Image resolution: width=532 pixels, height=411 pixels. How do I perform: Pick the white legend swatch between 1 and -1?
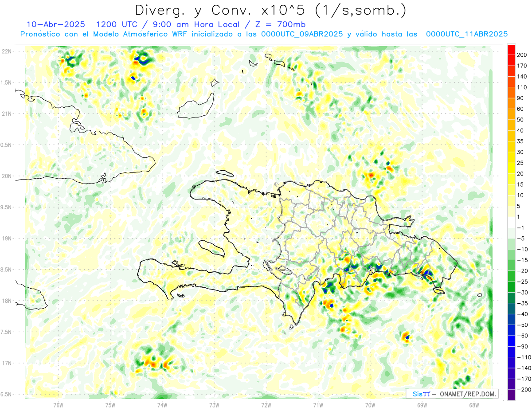coord(511,223)
